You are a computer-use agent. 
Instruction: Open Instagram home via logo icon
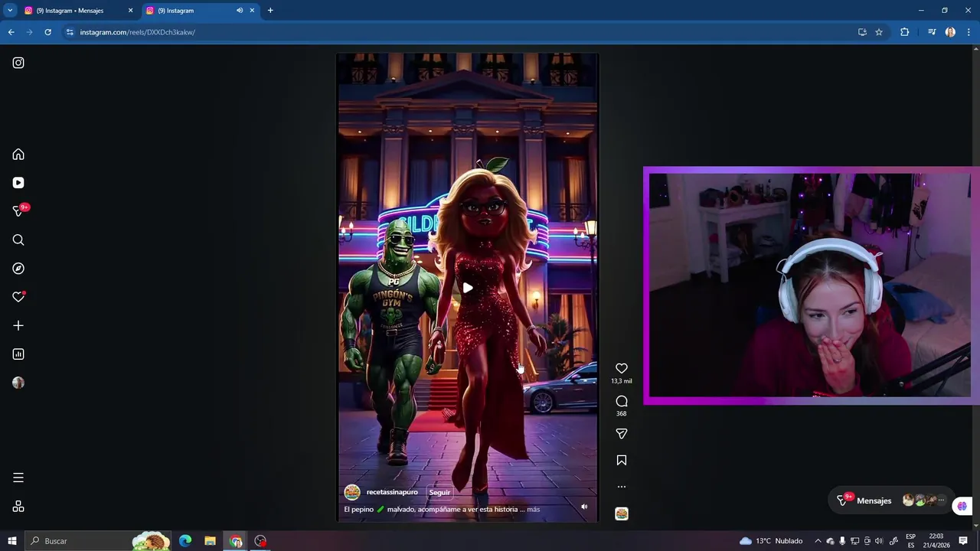18,63
